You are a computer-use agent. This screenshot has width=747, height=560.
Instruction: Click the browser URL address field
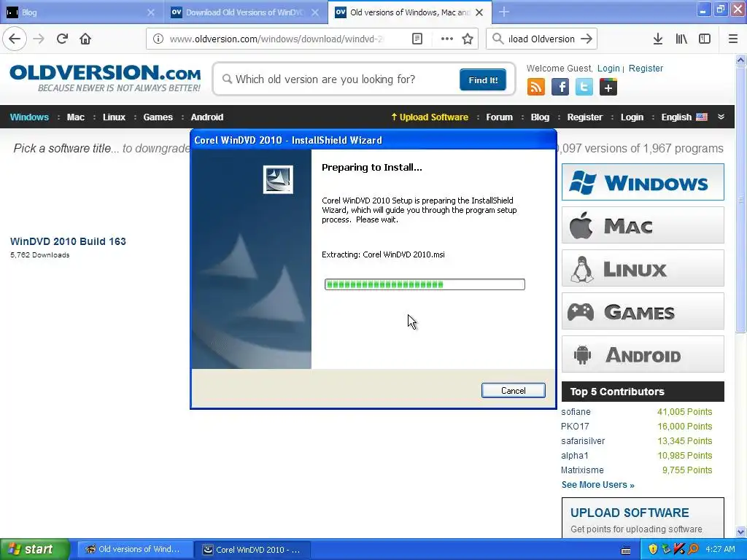tap(276, 39)
